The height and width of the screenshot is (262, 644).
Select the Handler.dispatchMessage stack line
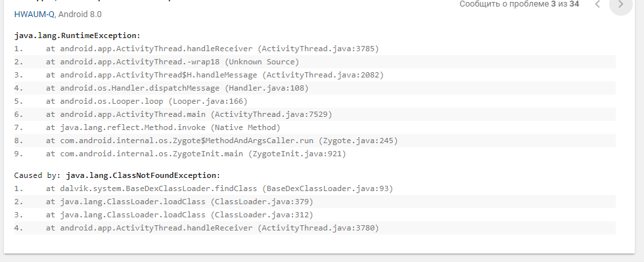point(315,88)
